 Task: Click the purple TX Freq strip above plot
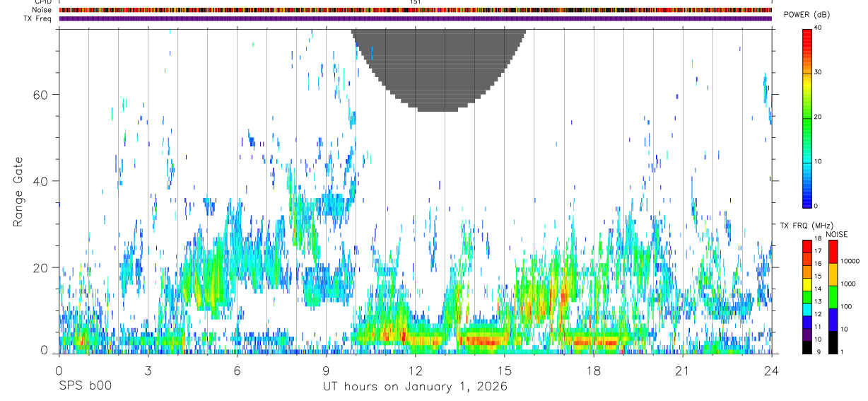pos(415,18)
